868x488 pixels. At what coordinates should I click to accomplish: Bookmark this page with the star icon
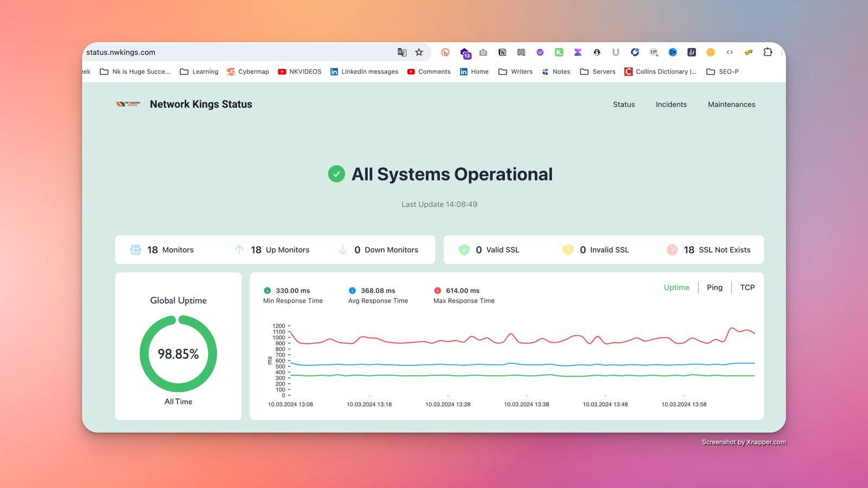tap(419, 52)
